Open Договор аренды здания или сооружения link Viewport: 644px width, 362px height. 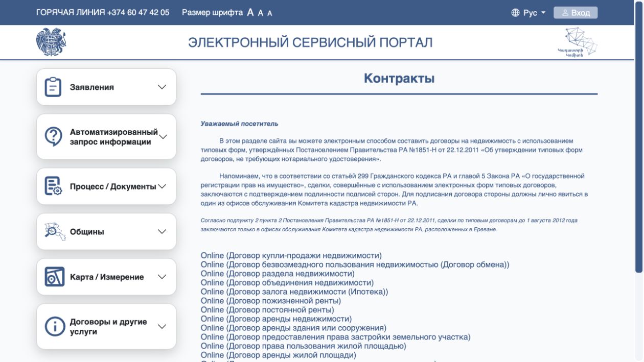click(293, 328)
